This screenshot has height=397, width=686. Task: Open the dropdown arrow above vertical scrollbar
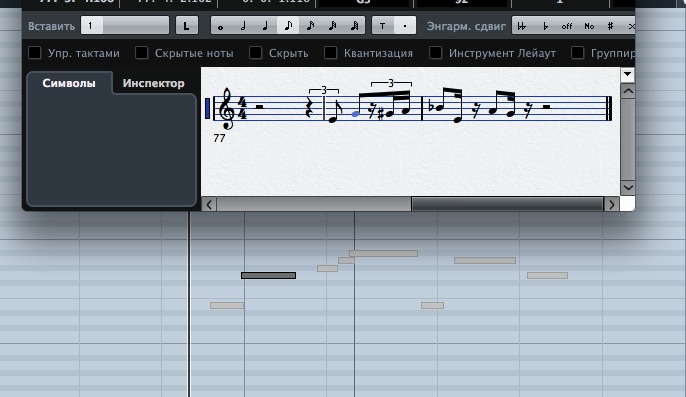[627, 74]
